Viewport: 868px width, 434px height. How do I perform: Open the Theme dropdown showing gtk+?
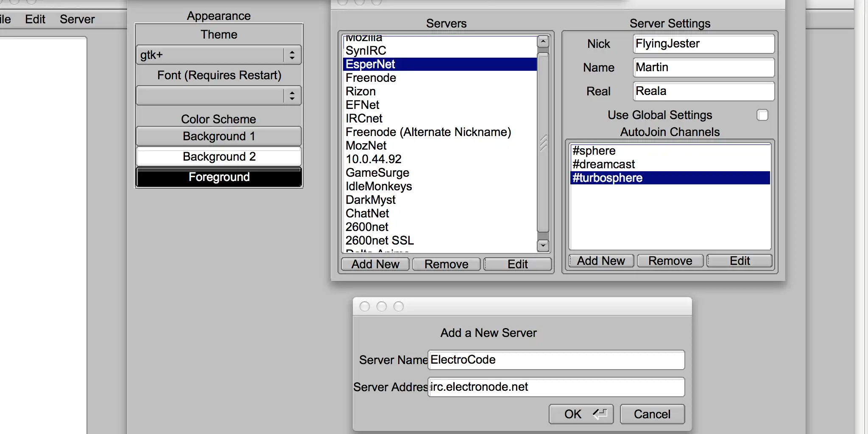[219, 55]
